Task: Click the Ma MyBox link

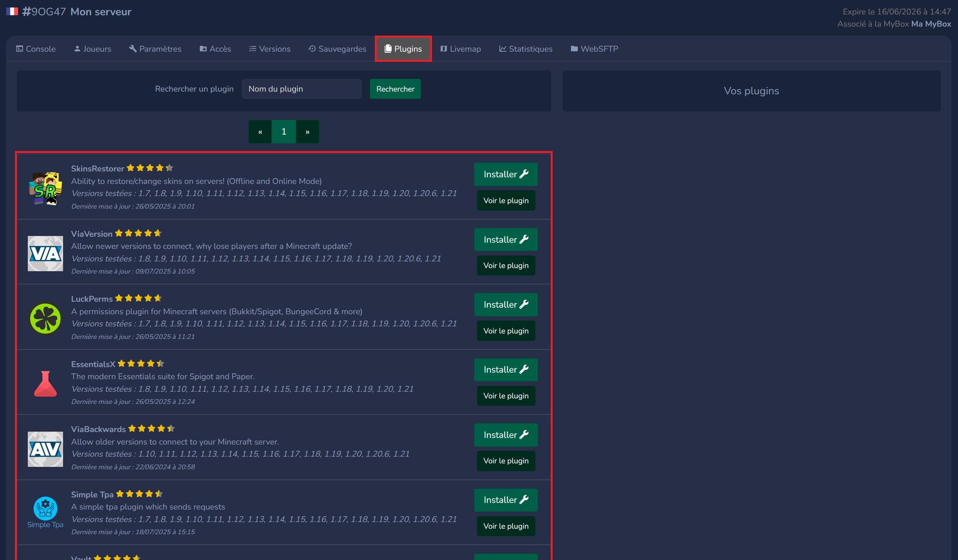Action: tap(931, 24)
